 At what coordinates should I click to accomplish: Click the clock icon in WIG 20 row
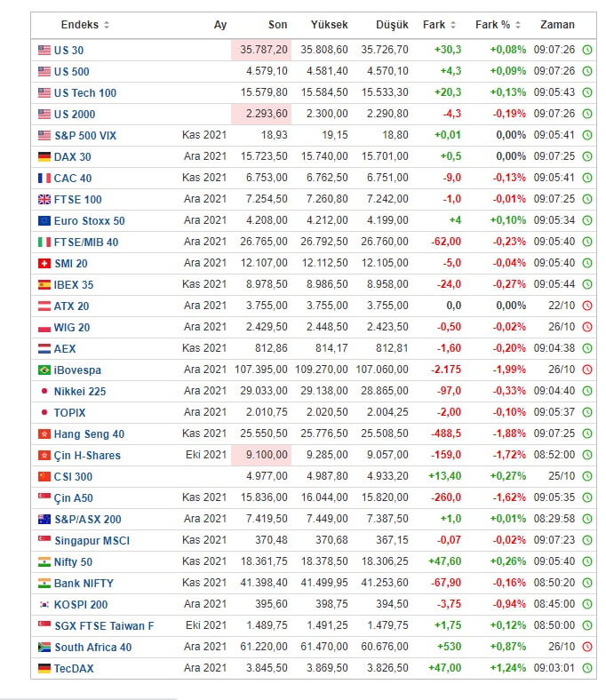click(587, 327)
